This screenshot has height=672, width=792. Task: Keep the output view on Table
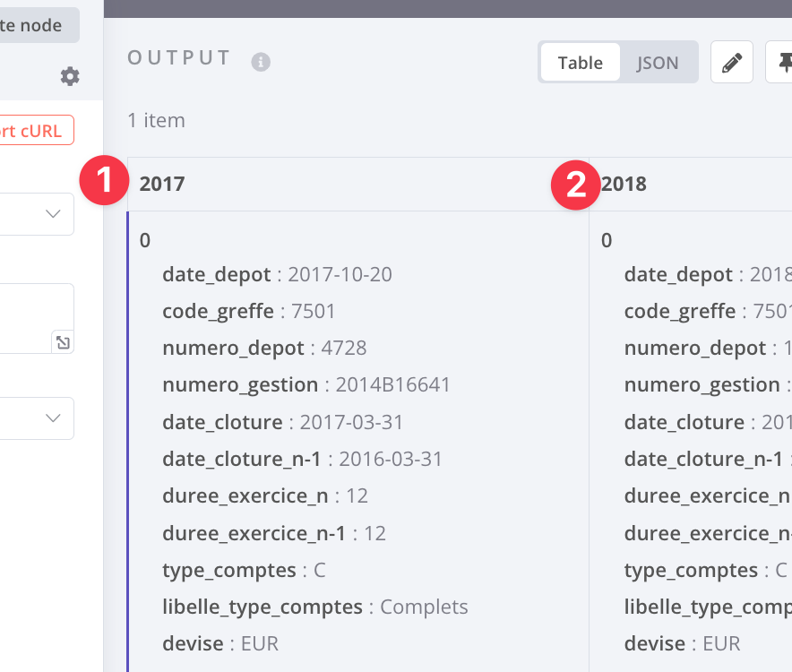click(x=580, y=63)
